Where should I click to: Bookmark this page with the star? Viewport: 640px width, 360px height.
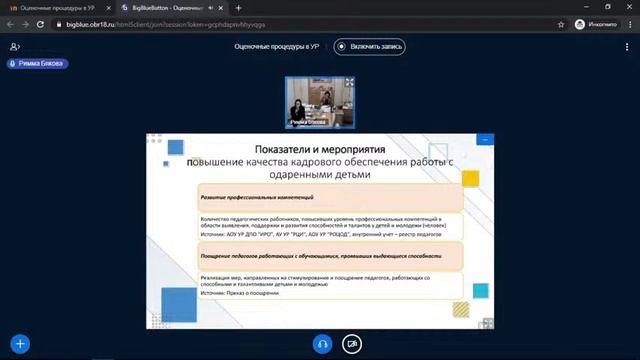[561, 24]
